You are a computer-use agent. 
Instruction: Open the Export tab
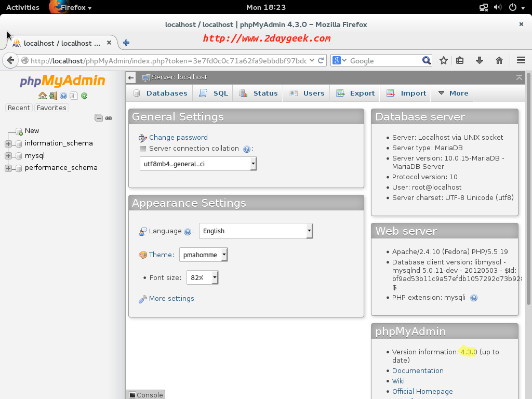tap(355, 94)
